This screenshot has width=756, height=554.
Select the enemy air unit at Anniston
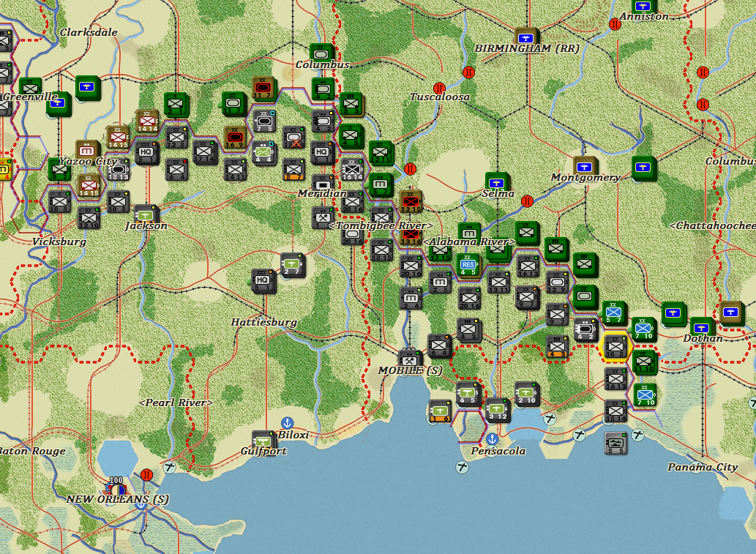coord(643,7)
